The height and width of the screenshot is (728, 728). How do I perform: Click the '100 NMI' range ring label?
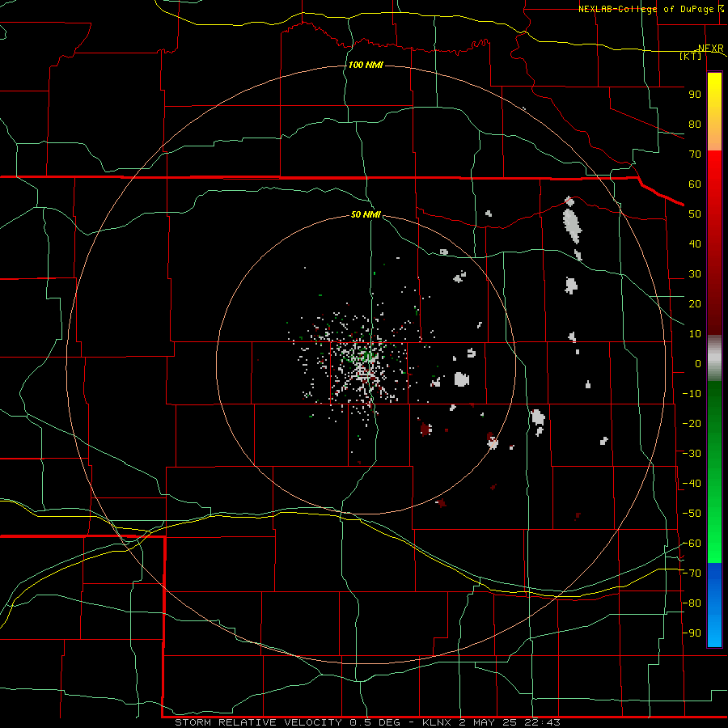[366, 65]
